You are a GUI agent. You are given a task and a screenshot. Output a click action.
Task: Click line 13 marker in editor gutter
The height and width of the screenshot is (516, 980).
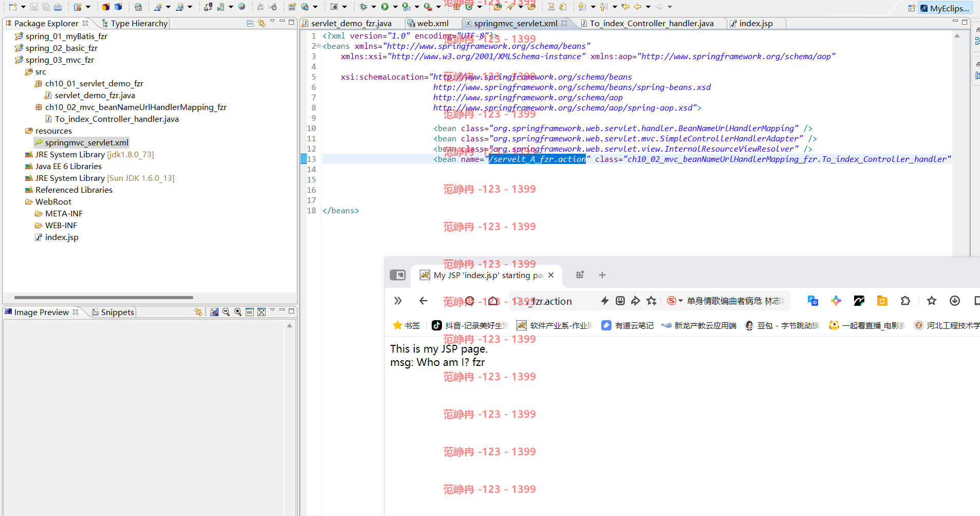[304, 159]
